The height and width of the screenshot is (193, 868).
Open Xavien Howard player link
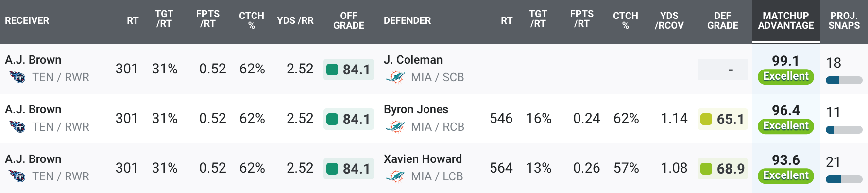pos(423,159)
